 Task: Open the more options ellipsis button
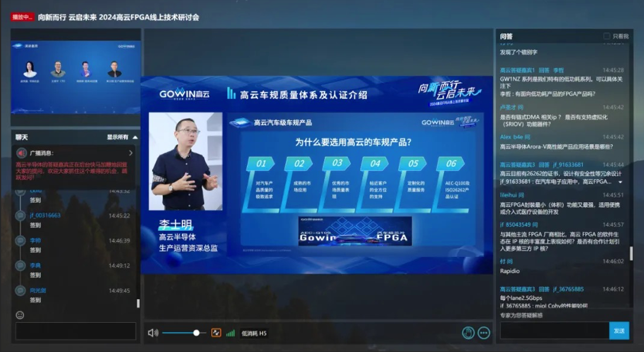(484, 333)
